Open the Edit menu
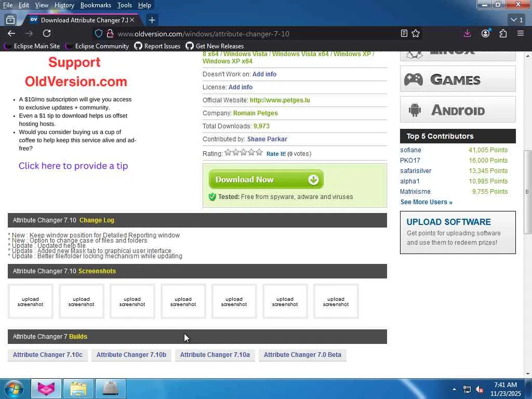 (24, 5)
